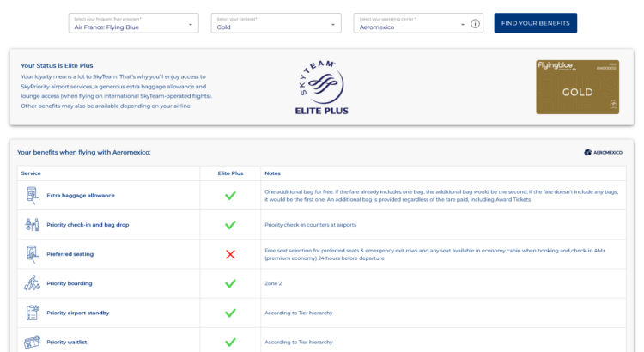Image resolution: width=644 pixels, height=352 pixels.
Task: Click the green check for Extra baggage allowance
Action: 230,196
